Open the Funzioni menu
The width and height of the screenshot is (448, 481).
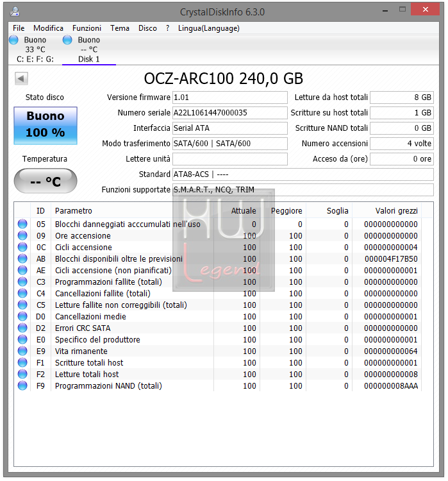87,28
